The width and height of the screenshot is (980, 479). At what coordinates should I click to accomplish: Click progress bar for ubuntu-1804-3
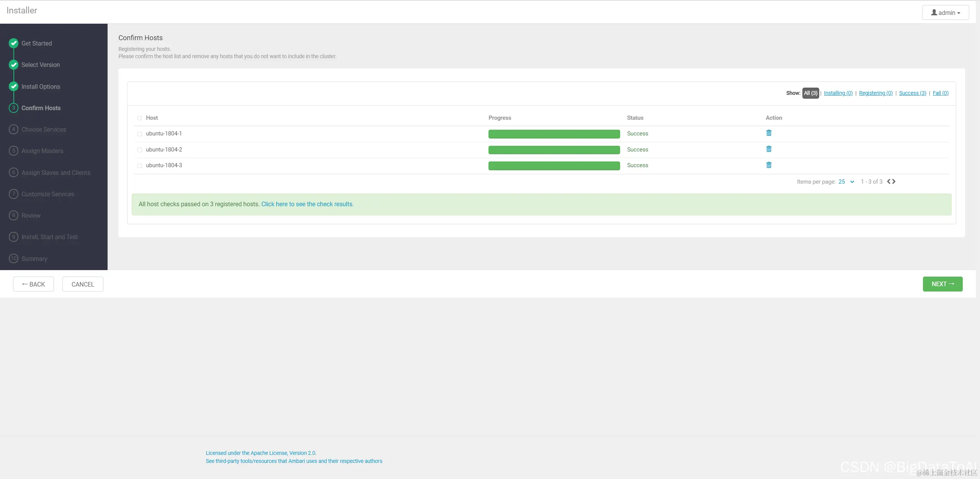pyautogui.click(x=554, y=166)
